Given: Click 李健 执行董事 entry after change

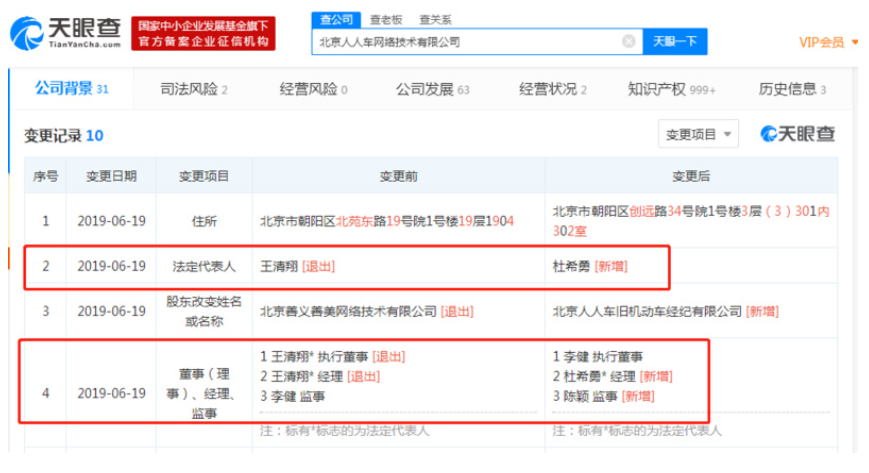Looking at the screenshot, I should click(x=598, y=357).
